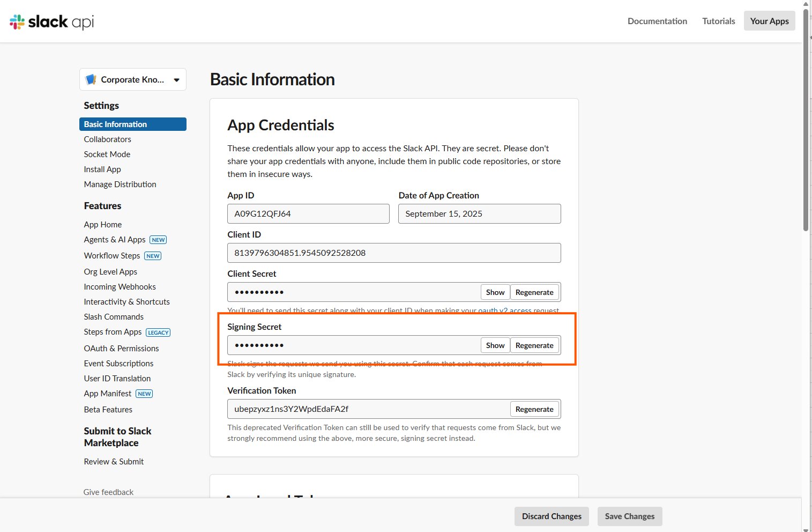
Task: Show the Client Secret value
Action: pos(495,292)
